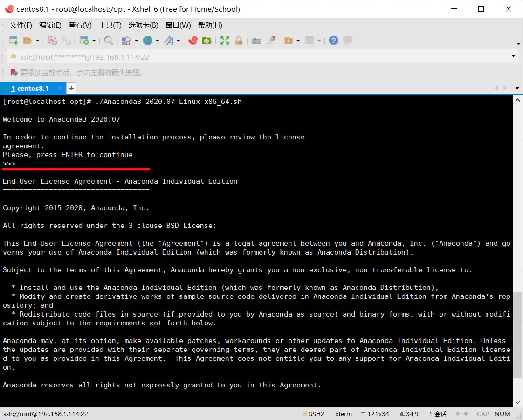Click the CAP indicator in status bar

pos(482,414)
